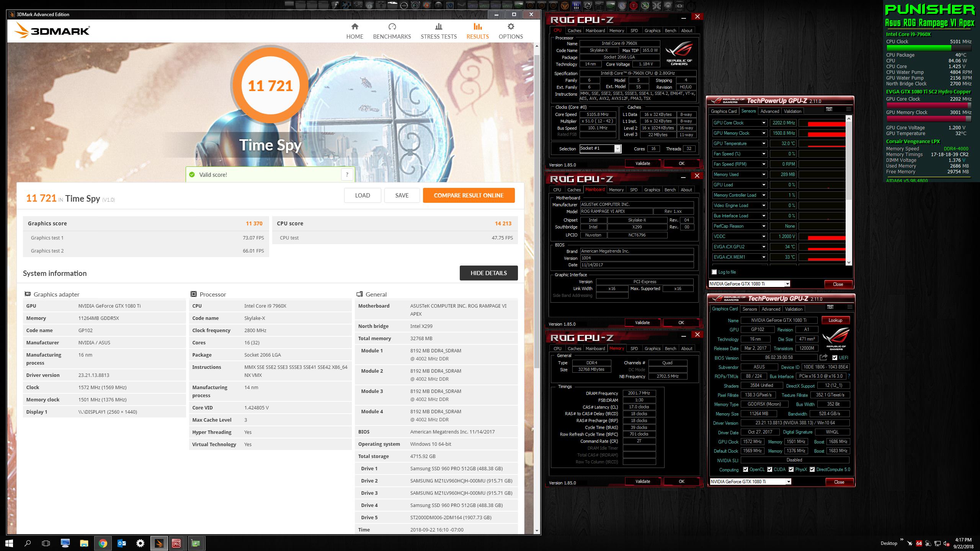980x551 pixels.
Task: Toggle the DirectCompute 5.0 checkbox
Action: [812, 469]
